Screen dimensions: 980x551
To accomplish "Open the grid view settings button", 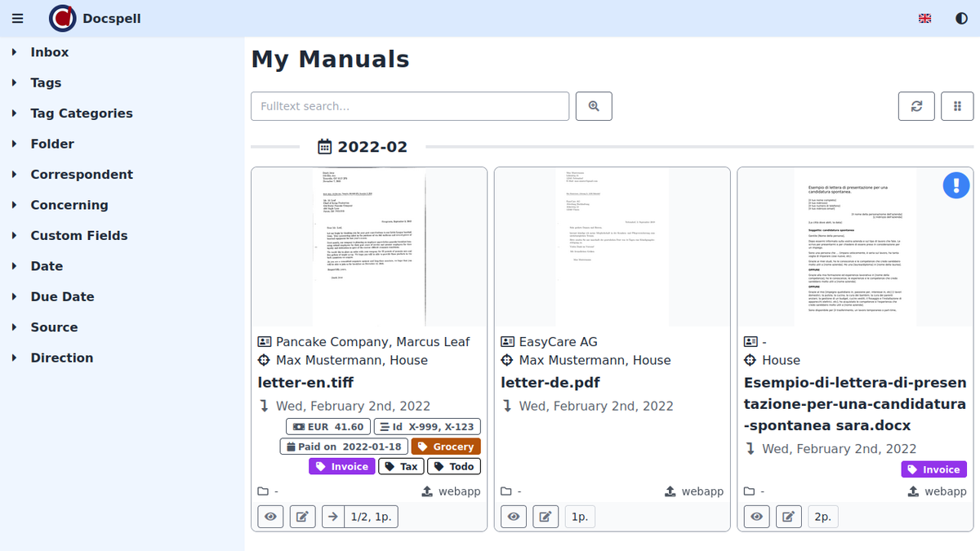I will coord(957,106).
